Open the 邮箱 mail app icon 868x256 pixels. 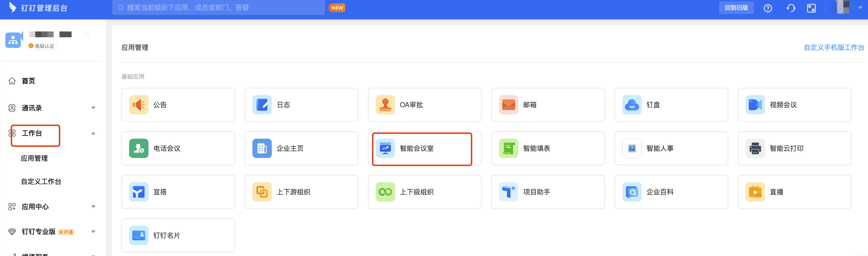click(x=508, y=105)
